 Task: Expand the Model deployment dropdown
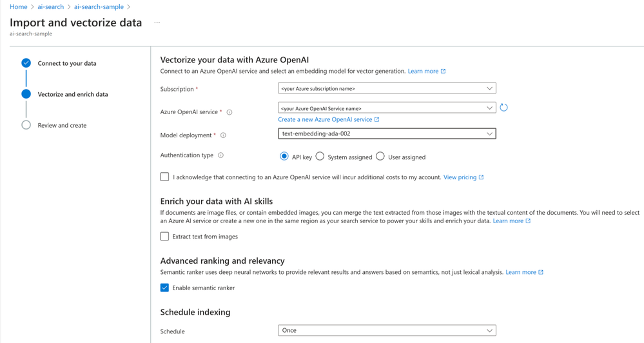[x=387, y=133]
